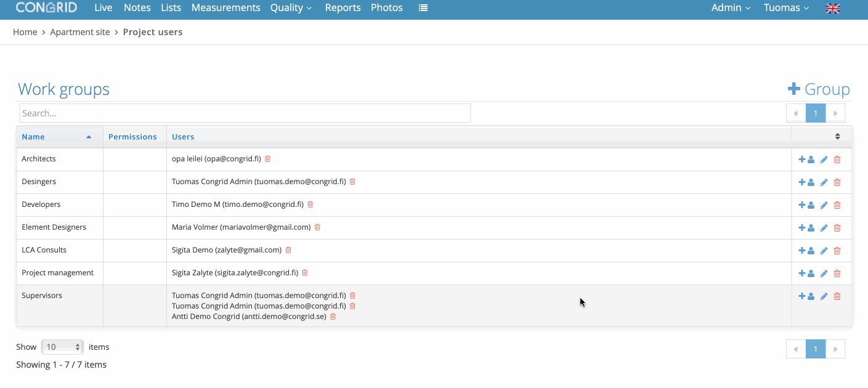
Task: Select the Architects group name
Action: (39, 159)
